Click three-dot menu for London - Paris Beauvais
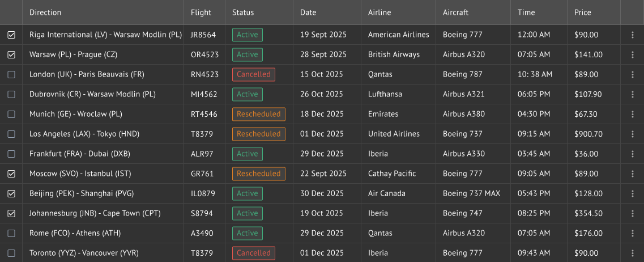The width and height of the screenshot is (644, 262). 633,75
